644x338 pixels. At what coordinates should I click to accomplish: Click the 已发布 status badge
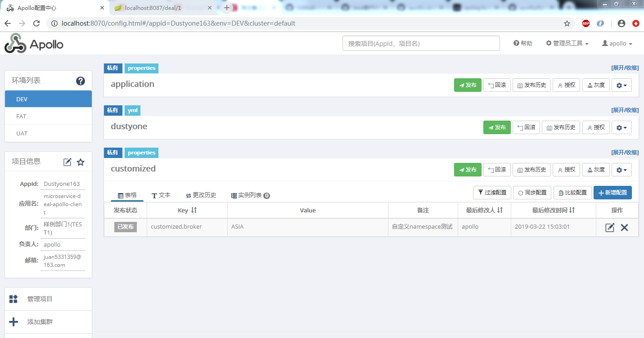(126, 227)
